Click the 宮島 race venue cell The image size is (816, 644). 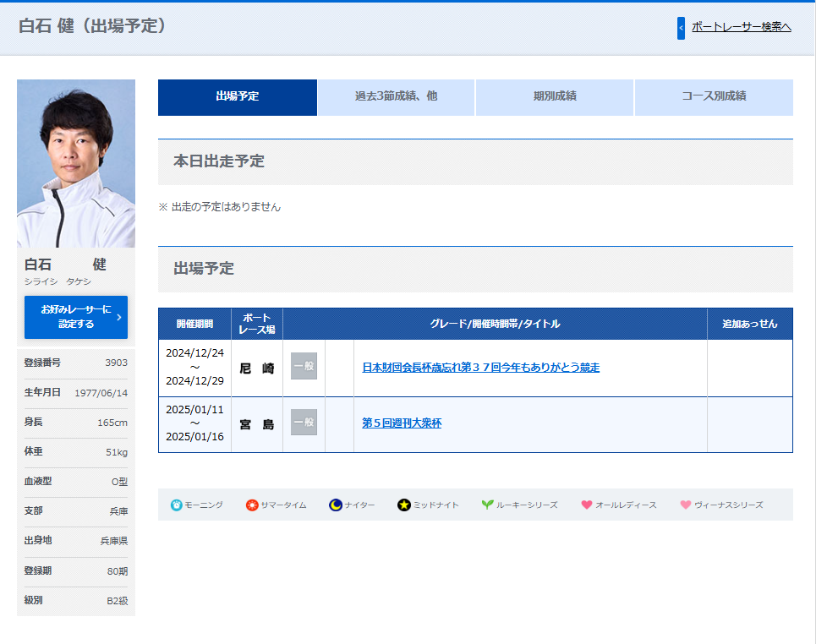(257, 424)
